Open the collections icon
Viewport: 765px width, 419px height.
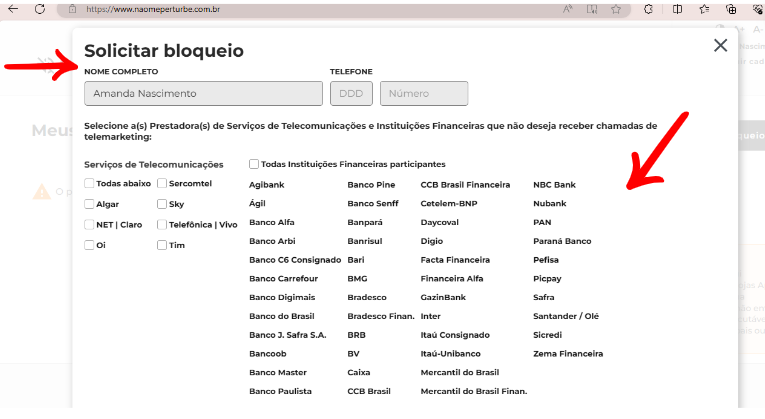731,9
